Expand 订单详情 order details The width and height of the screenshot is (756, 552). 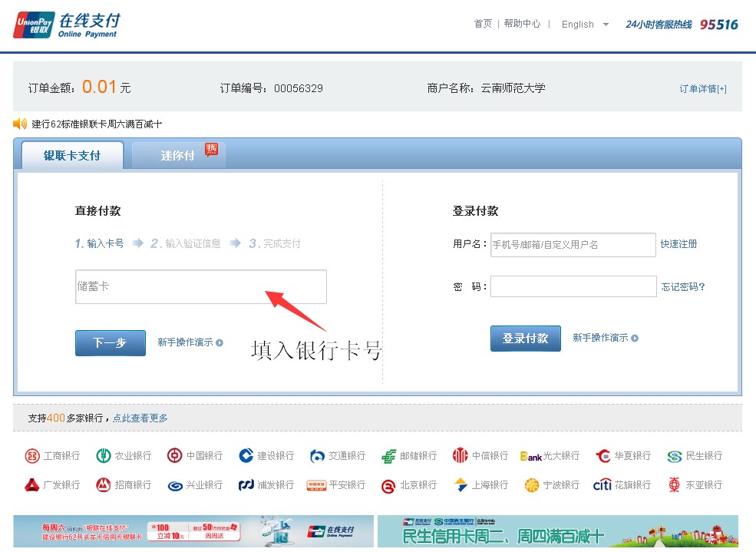(702, 89)
